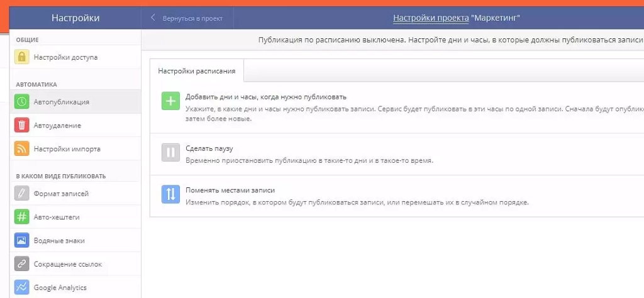The image size is (644, 298).
Task: Open Настройки импорта in the sidebar
Action: 75,148
